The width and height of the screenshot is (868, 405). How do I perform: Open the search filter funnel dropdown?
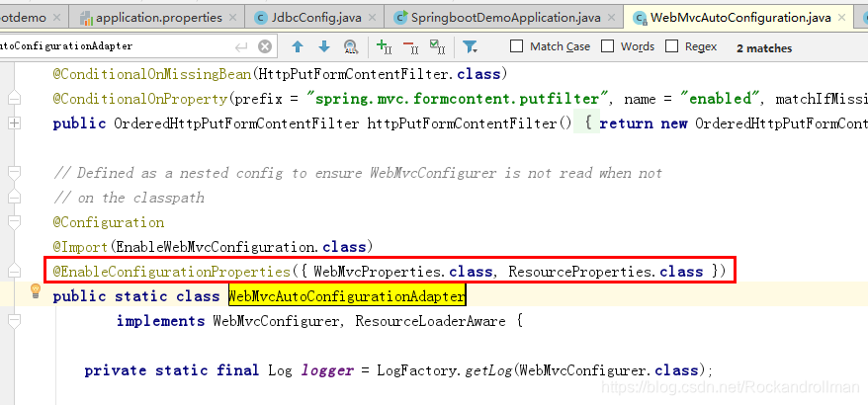click(x=470, y=47)
